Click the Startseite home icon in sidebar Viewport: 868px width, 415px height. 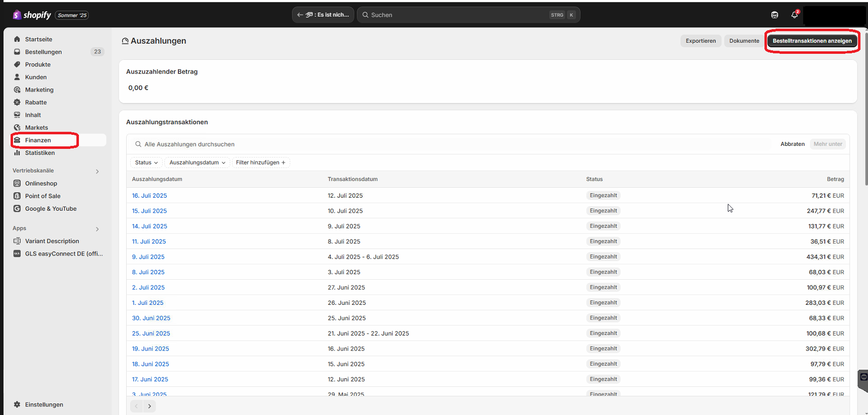[x=17, y=39]
